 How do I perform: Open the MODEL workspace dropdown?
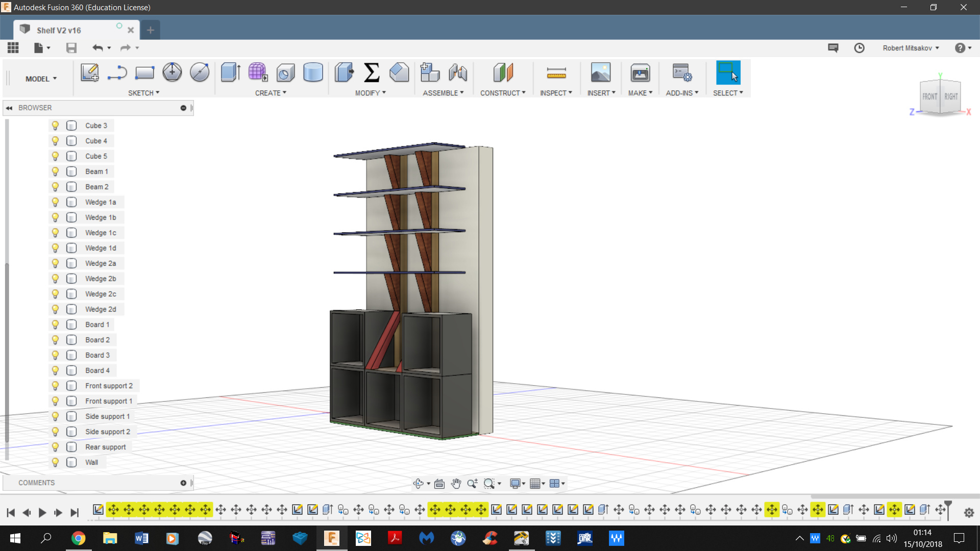[41, 79]
